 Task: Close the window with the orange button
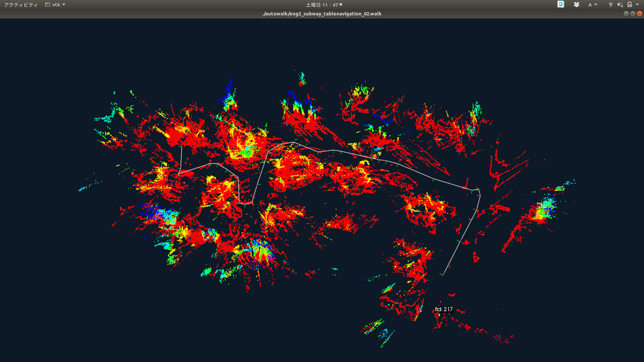639,14
